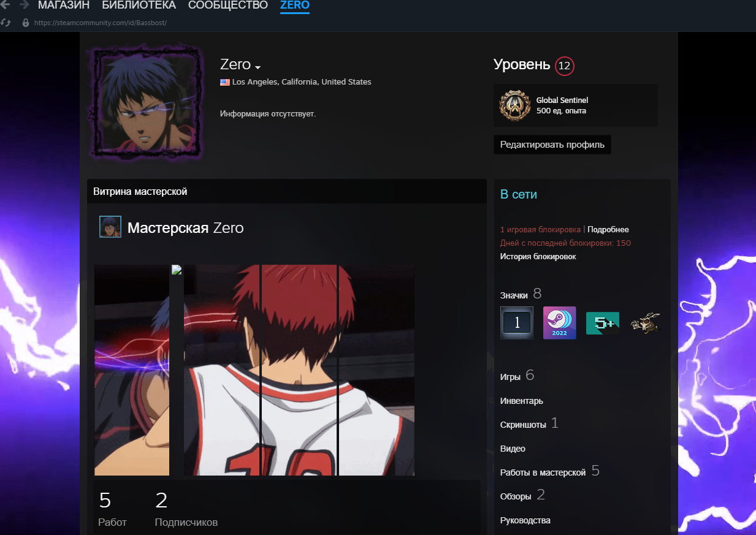The image size is (756, 535).
Task: Open the Steam 2022 badge icon
Action: point(559,323)
